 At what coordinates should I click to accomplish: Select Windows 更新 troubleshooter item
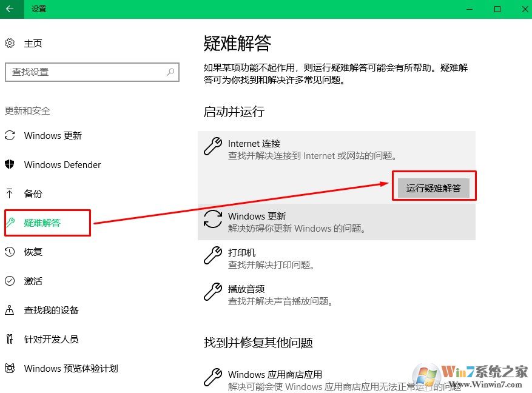(337, 222)
